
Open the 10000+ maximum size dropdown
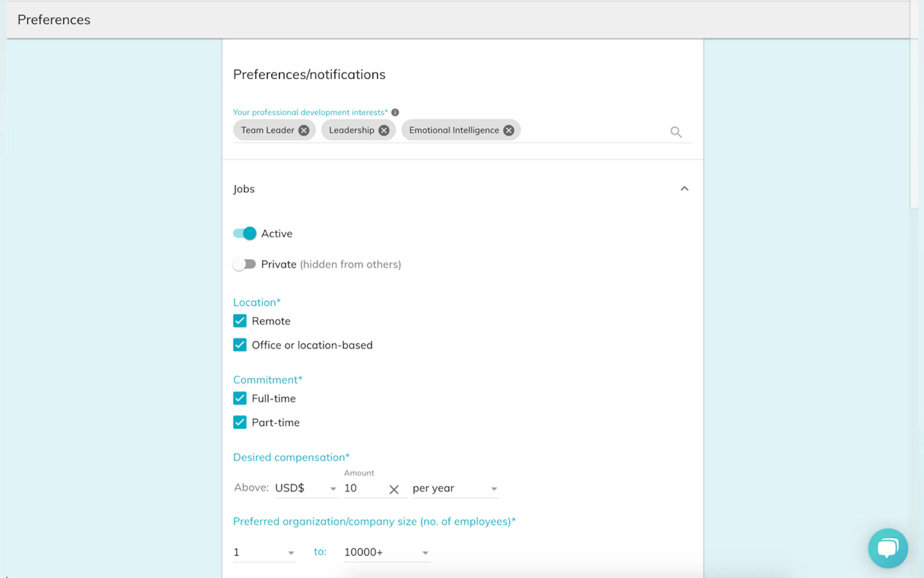click(386, 553)
